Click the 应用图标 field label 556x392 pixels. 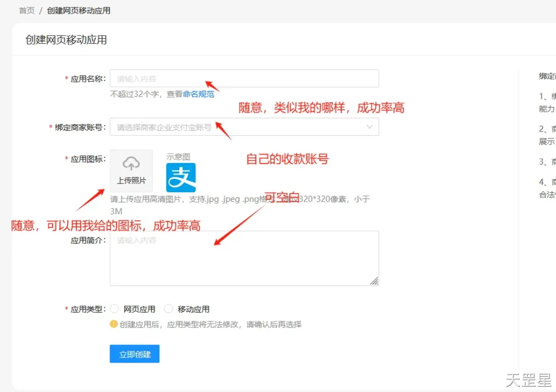[x=88, y=159]
